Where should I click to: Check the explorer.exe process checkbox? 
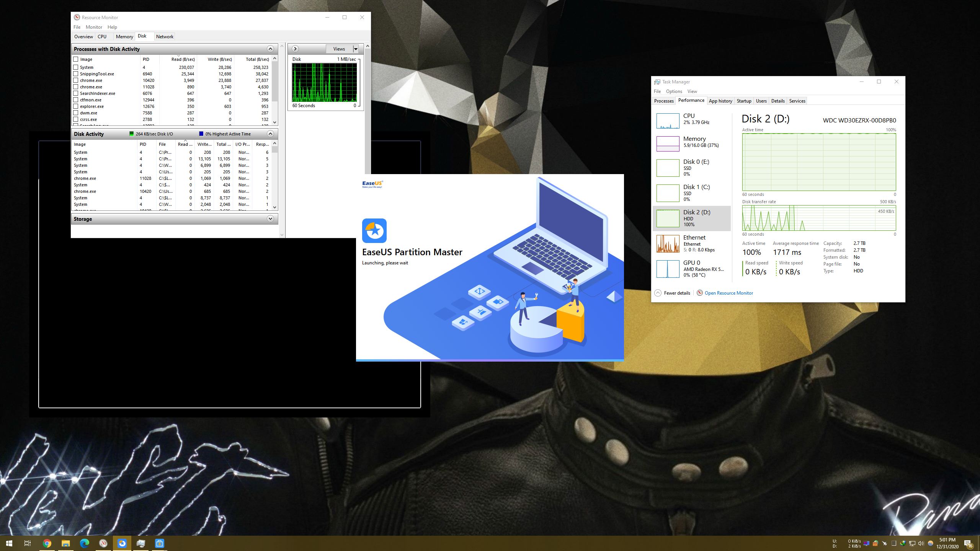[76, 106]
